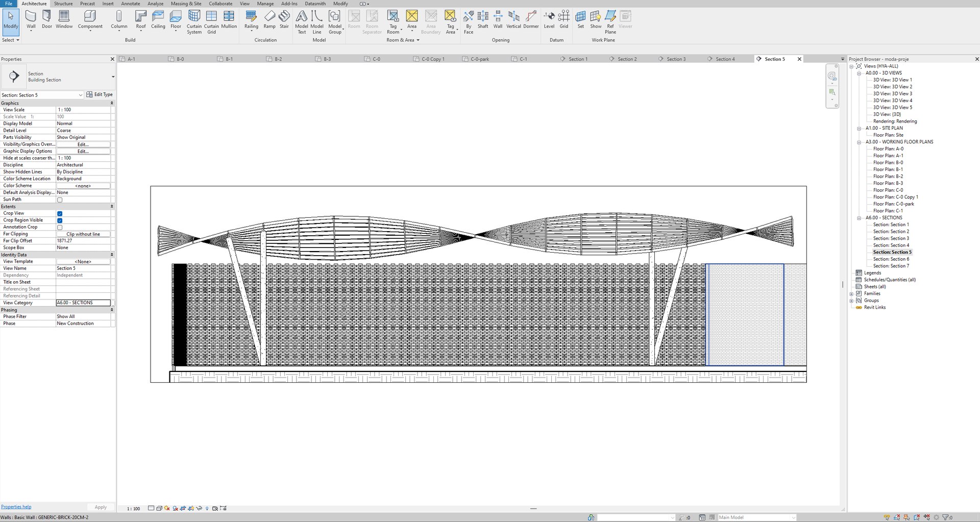Switch to the C-0-park view tab
This screenshot has height=522, width=980.
tap(480, 59)
